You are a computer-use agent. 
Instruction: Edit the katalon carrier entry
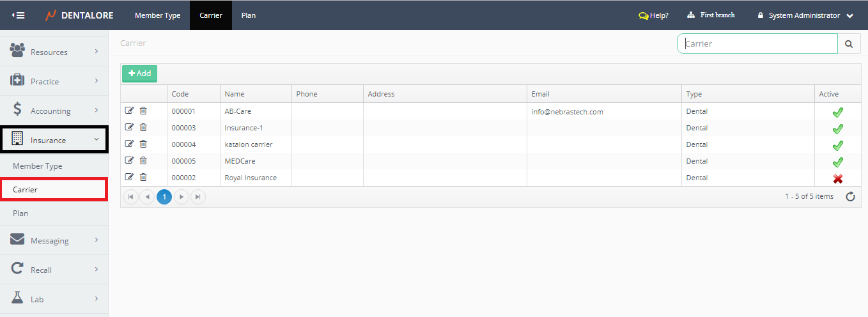pyautogui.click(x=130, y=144)
